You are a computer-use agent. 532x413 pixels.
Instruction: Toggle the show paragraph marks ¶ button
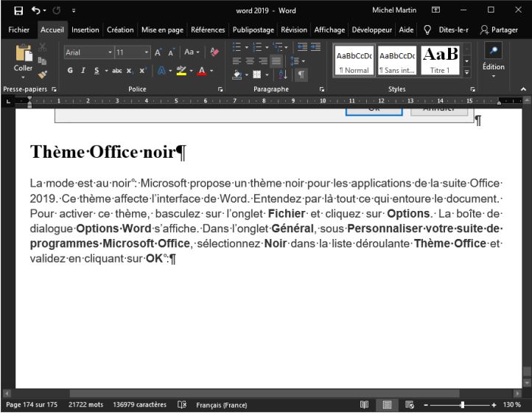click(x=301, y=74)
